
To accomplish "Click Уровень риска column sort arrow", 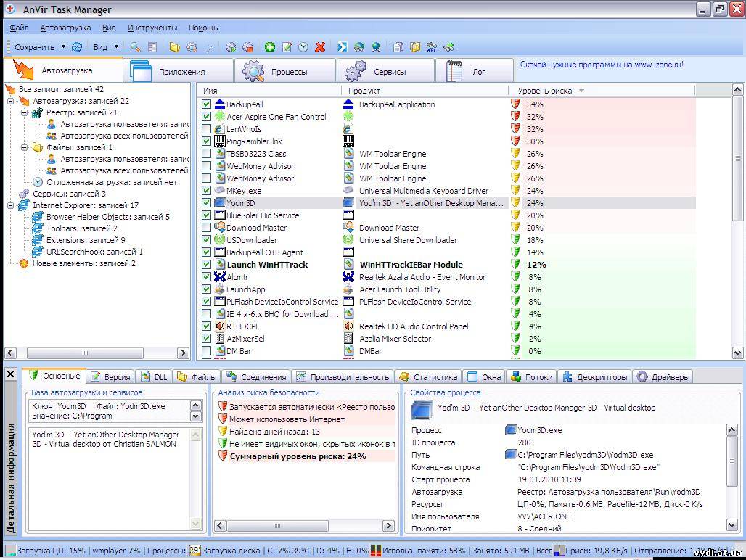I will [581, 91].
